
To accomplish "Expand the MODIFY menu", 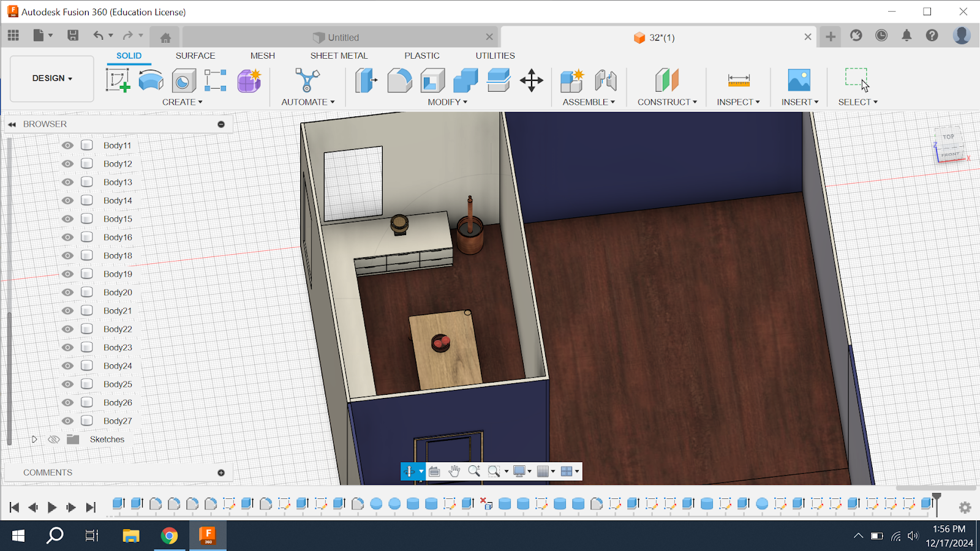I will [x=447, y=102].
